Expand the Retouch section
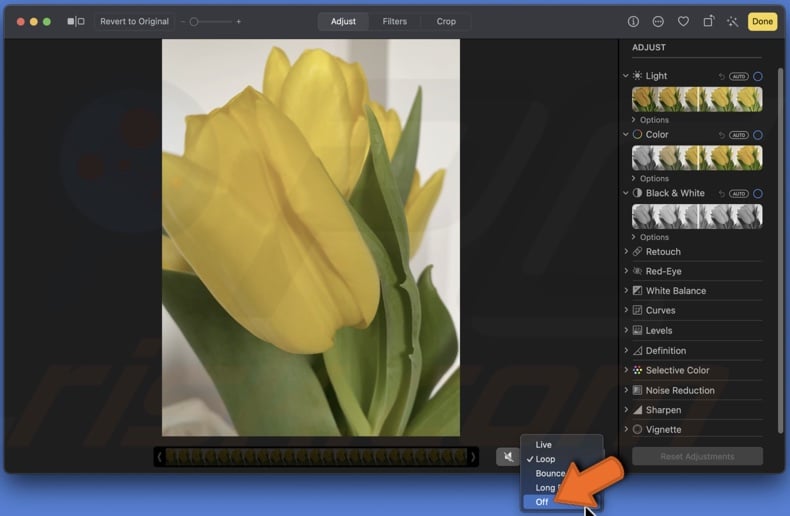790x516 pixels. pyautogui.click(x=626, y=251)
